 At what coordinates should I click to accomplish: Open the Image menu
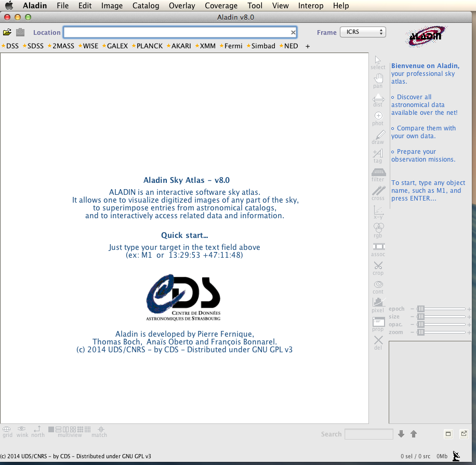click(112, 6)
